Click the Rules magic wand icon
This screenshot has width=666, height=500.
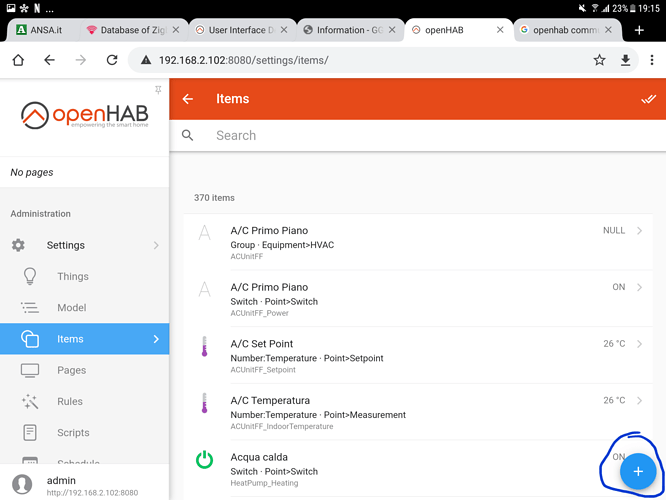tap(30, 401)
